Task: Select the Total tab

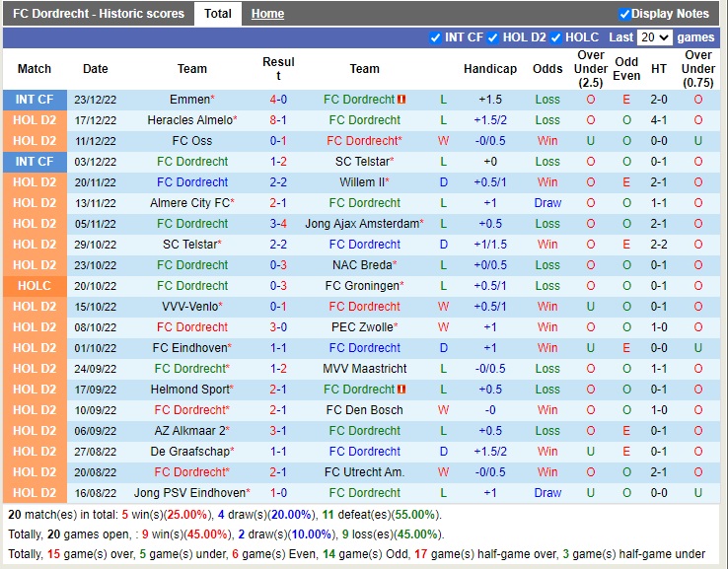Action: 218,14
